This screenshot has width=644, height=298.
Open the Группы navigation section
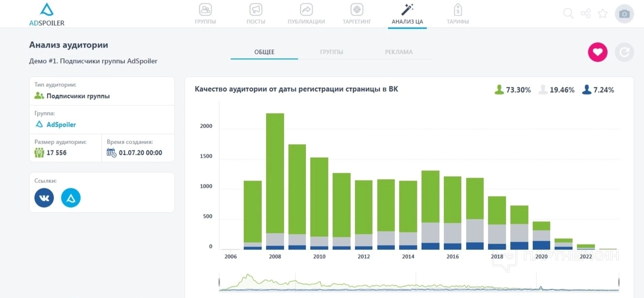click(205, 14)
